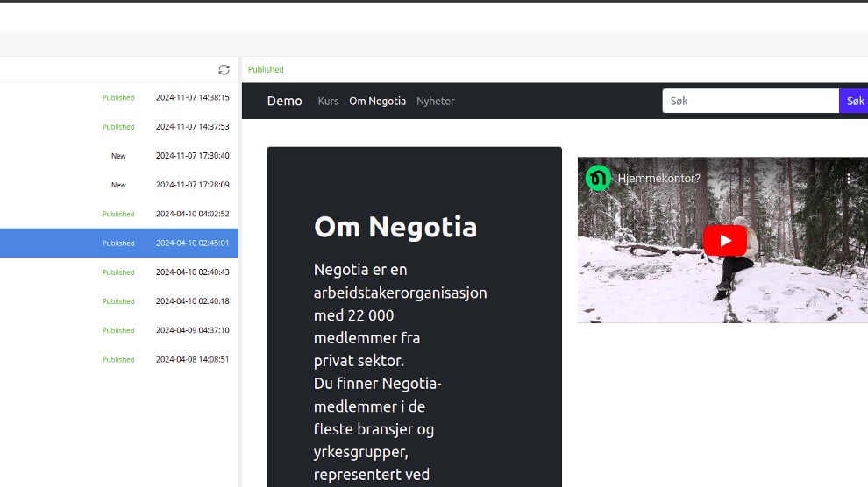Open the Hjemmekontor? video title link
Image resolution: width=868 pixels, height=487 pixels.
tap(658, 179)
